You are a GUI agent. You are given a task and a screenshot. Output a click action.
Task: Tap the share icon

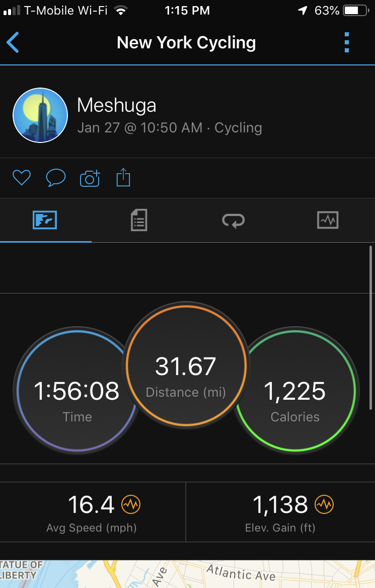click(x=123, y=178)
